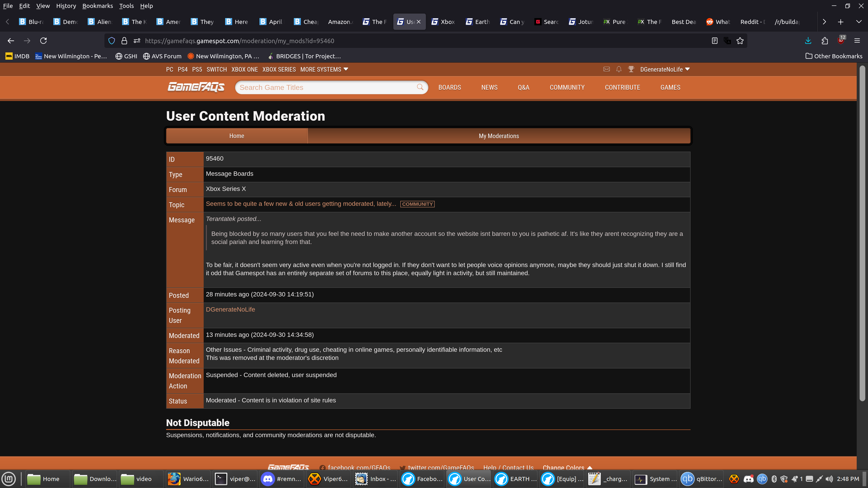
Task: Open Firefox downloads arrow icon
Action: (808, 41)
